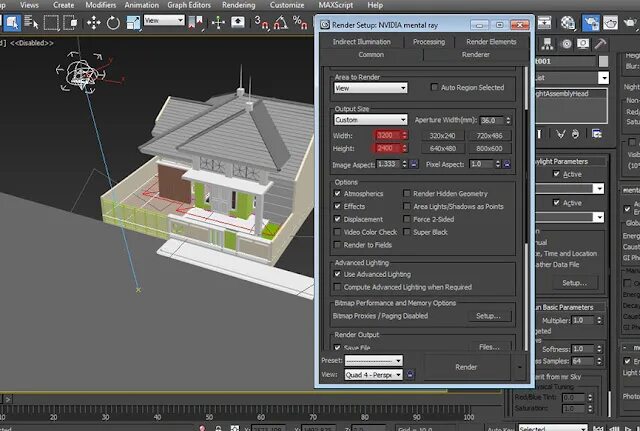Toggle the Angle Snap icon
The width and height of the screenshot is (640, 431).
281,22
